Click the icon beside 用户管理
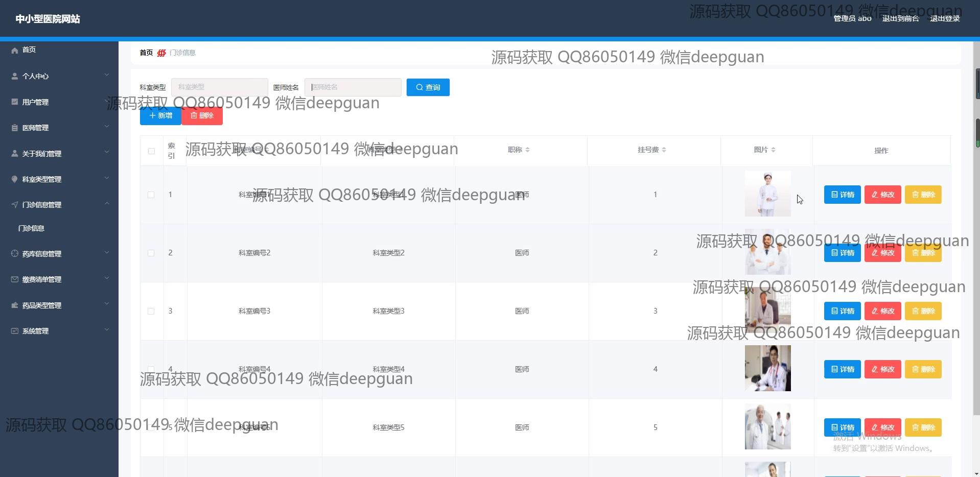The image size is (980, 477). coord(15,102)
